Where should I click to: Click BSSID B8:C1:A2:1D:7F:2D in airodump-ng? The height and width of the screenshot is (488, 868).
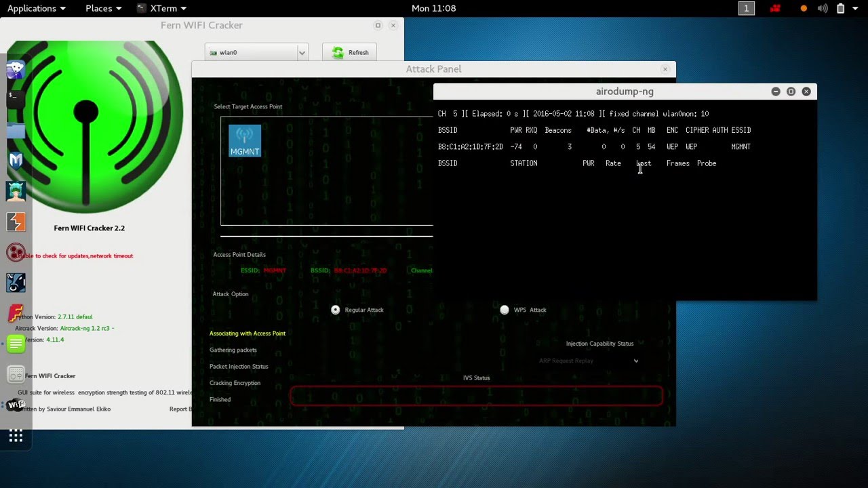point(471,146)
